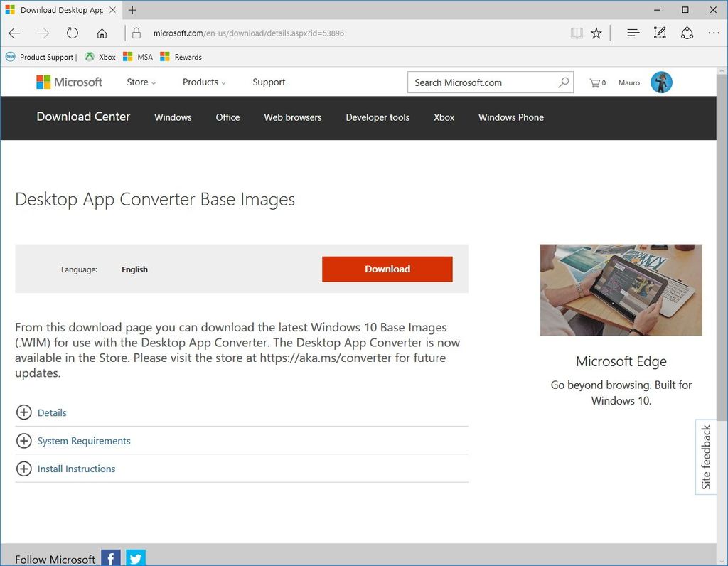Go to the browser home page
Viewport: 728px width, 566px height.
coord(102,33)
